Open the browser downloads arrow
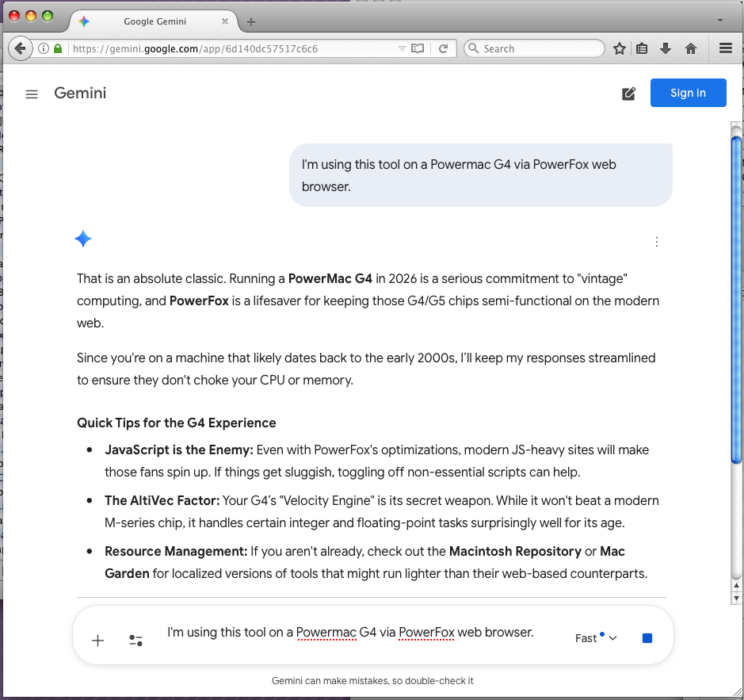744x700 pixels. tap(666, 48)
